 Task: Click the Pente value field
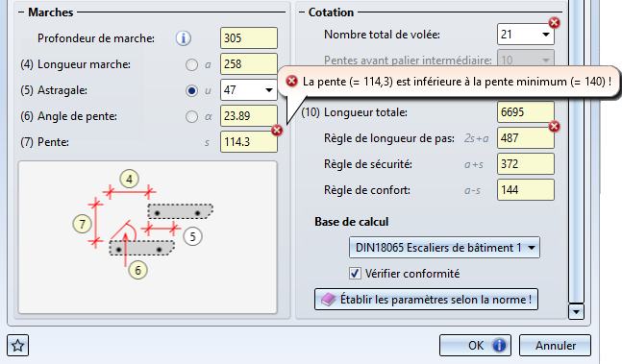(249, 142)
